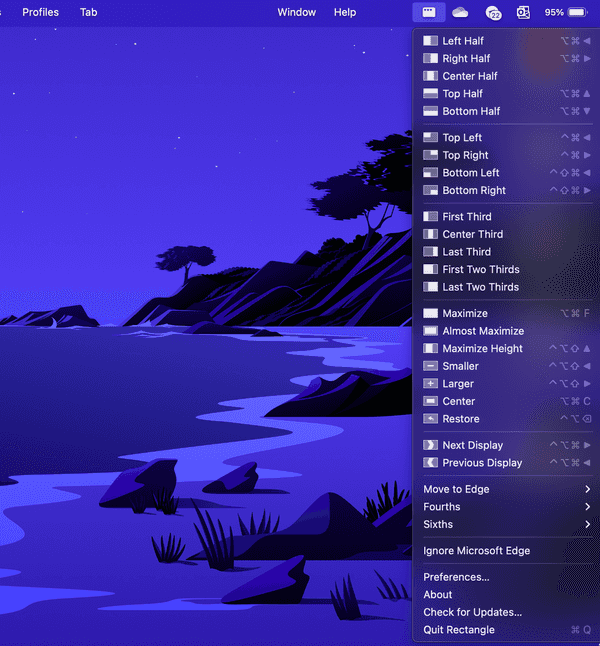Viewport: 600px width, 646px height.
Task: Click the First Two Thirds layout icon
Action: [431, 269]
